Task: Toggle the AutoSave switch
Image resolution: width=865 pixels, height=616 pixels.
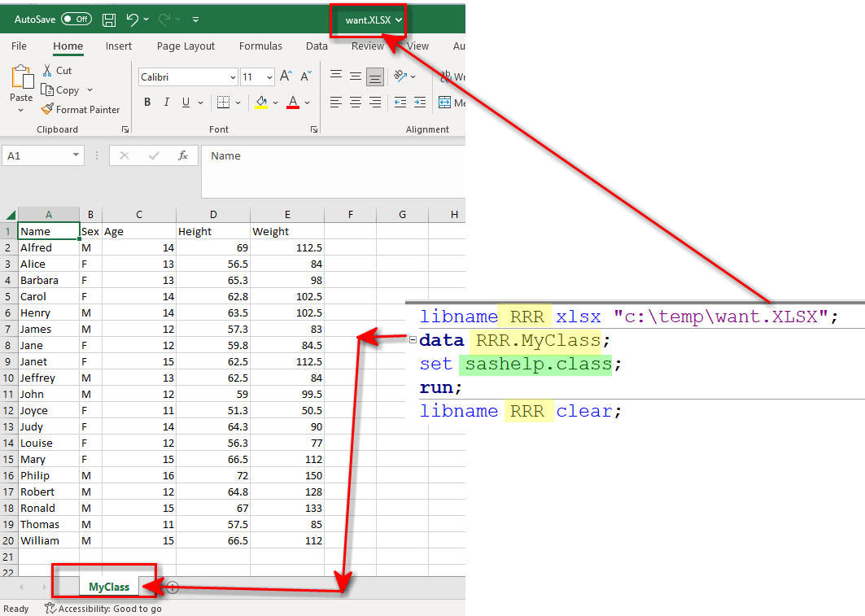Action: [x=76, y=19]
